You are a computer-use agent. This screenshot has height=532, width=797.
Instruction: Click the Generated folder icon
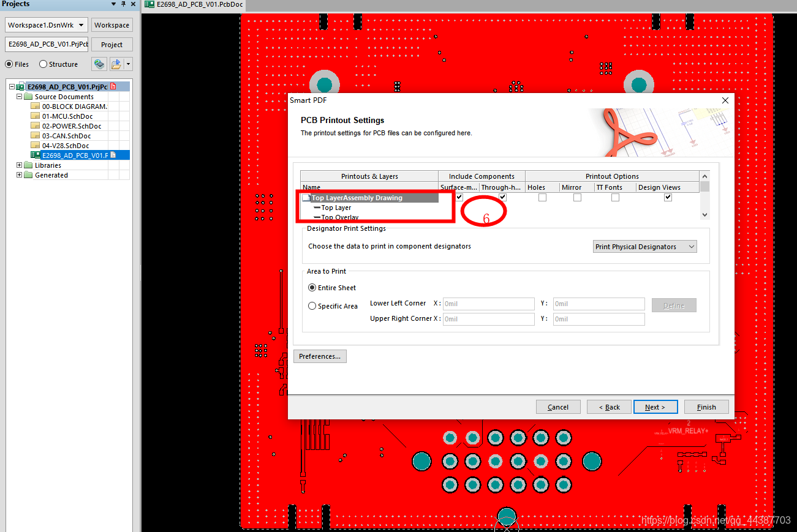28,175
